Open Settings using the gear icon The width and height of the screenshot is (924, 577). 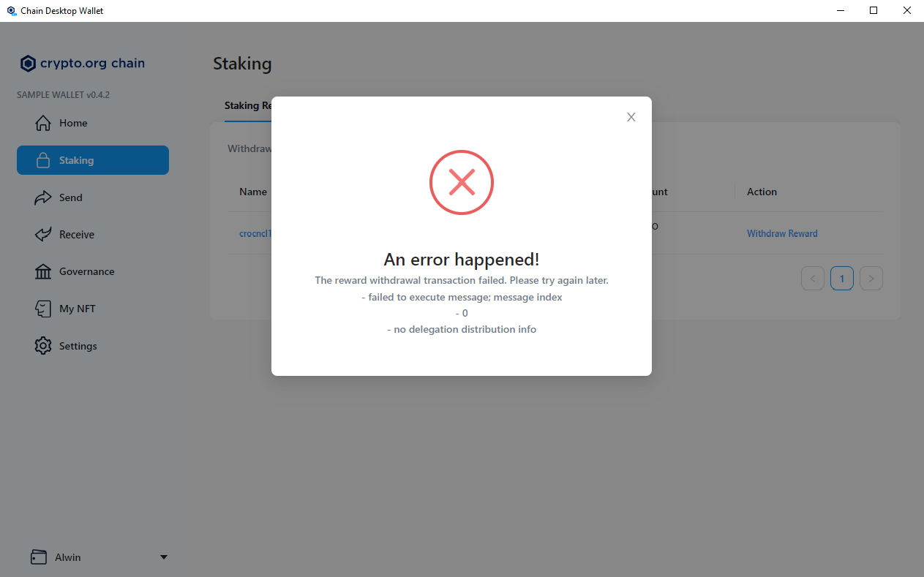pos(43,345)
